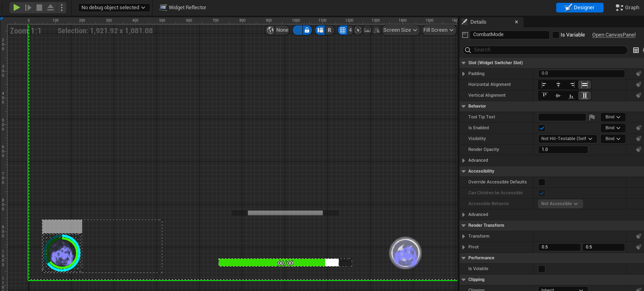Click the Padding value field
This screenshot has width=644, height=291.
click(x=581, y=73)
